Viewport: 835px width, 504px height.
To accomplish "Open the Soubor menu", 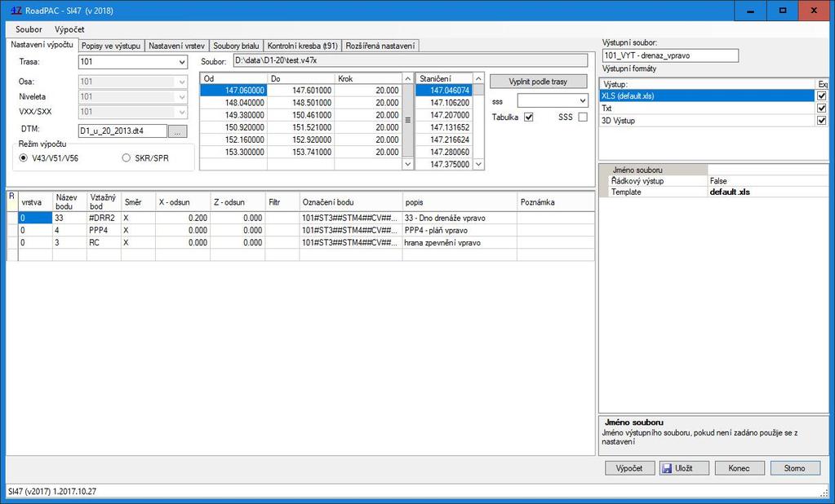I will 29,29.
